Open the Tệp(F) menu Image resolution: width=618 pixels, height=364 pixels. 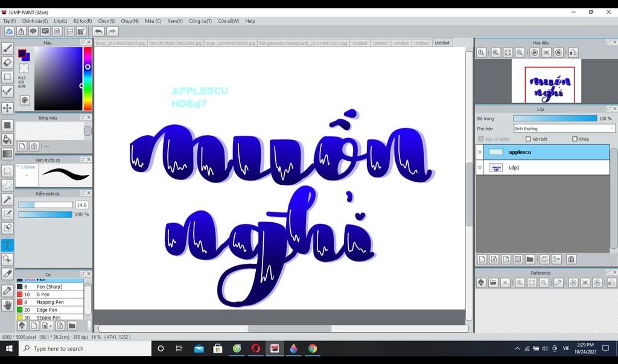tap(10, 21)
